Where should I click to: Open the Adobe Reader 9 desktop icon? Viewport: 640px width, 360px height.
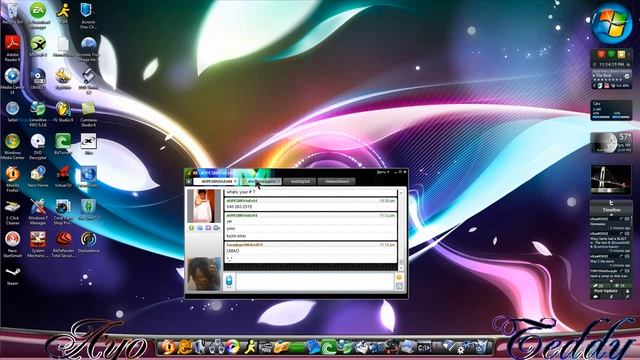(x=12, y=48)
